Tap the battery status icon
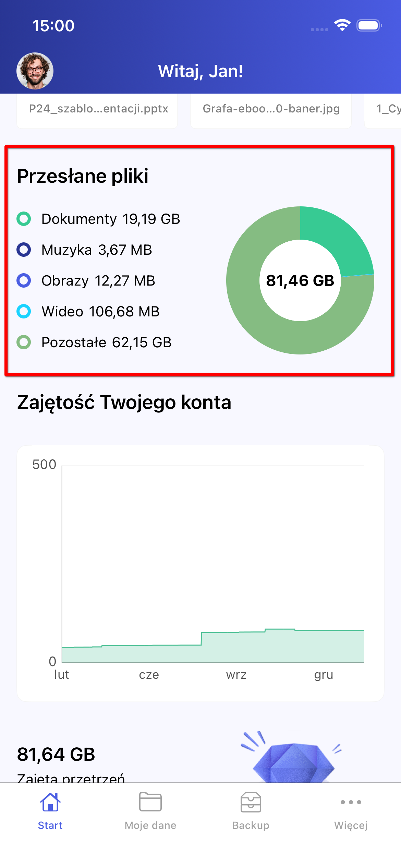The image size is (401, 868). (369, 25)
